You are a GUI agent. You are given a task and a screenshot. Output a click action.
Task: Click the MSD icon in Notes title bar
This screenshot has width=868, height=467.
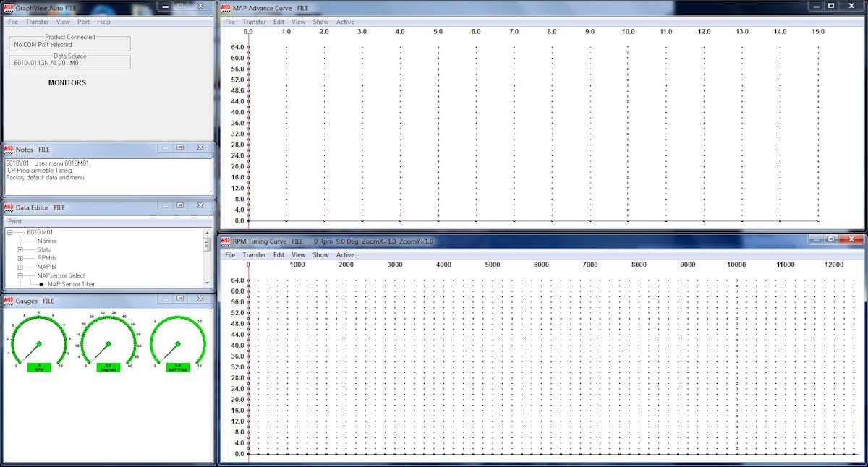(x=9, y=149)
